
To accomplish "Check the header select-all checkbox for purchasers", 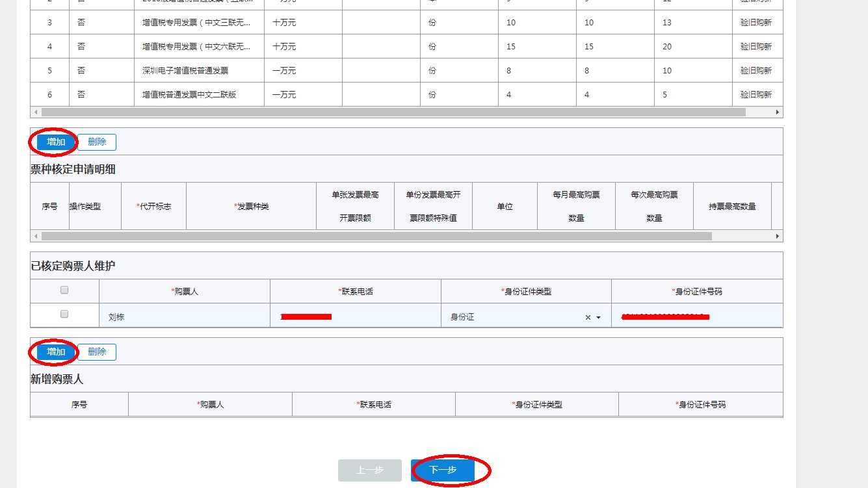I will tap(64, 290).
